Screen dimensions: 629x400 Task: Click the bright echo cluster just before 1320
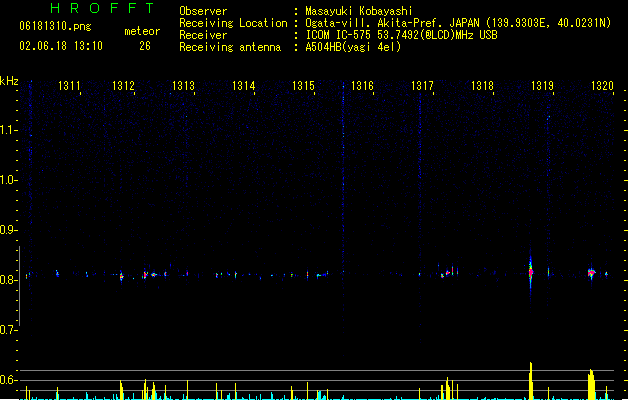pyautogui.click(x=591, y=273)
